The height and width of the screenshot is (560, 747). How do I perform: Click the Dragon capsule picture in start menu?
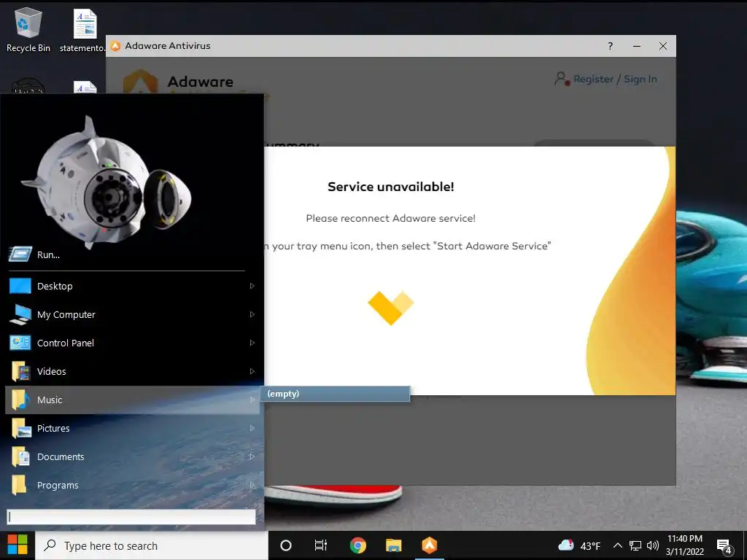pos(107,183)
